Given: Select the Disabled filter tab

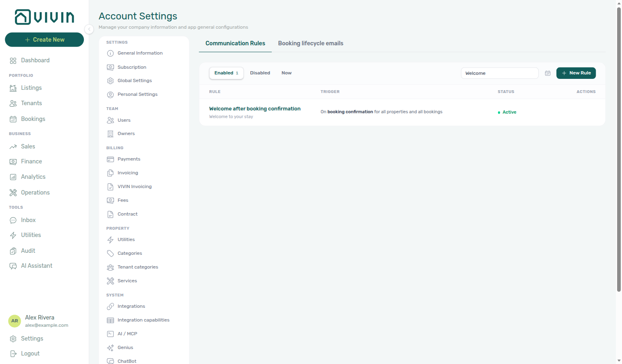Looking at the screenshot, I should tap(260, 73).
